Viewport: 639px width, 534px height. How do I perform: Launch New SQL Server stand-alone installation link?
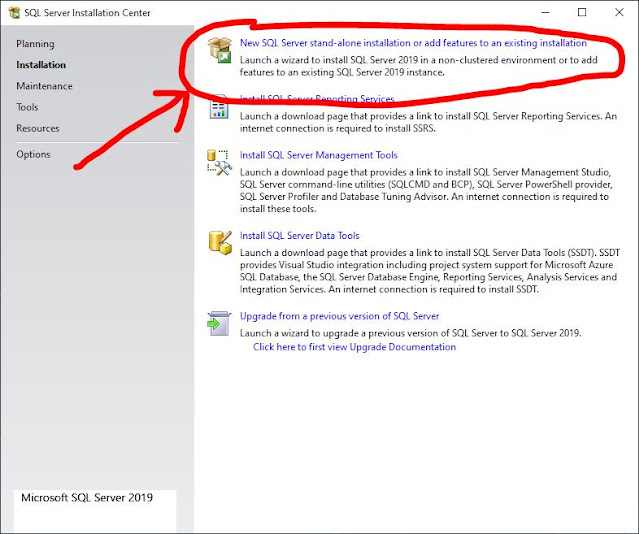tap(413, 43)
